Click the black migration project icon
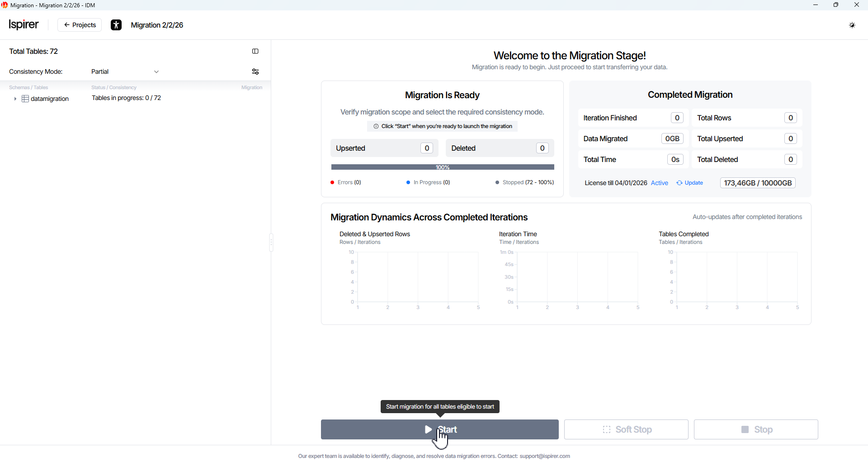The width and height of the screenshot is (868, 467). click(116, 25)
